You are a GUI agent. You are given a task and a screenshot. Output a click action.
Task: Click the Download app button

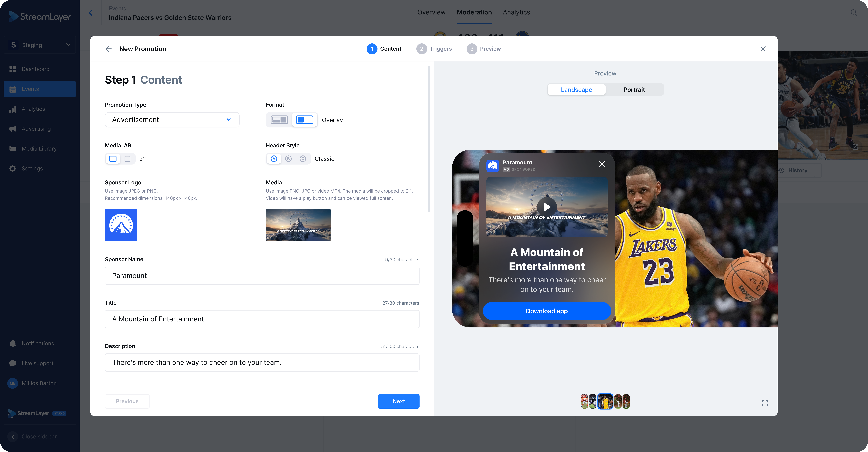click(547, 311)
